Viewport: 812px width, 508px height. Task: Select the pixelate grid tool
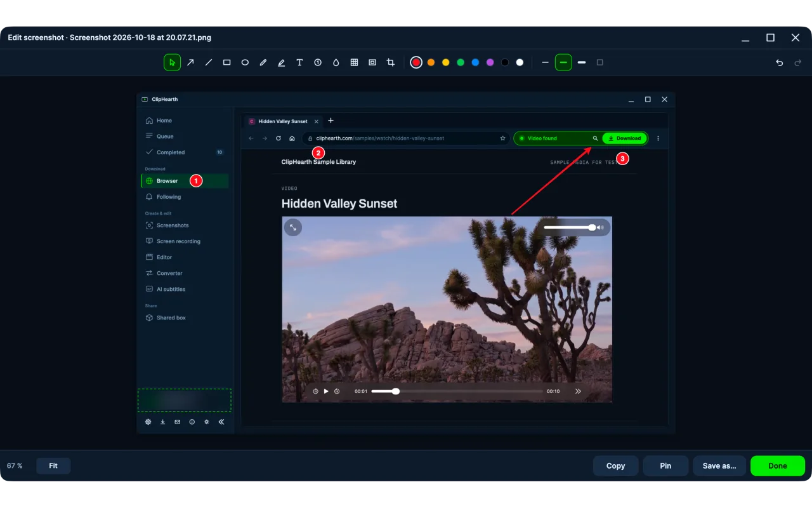pos(354,62)
